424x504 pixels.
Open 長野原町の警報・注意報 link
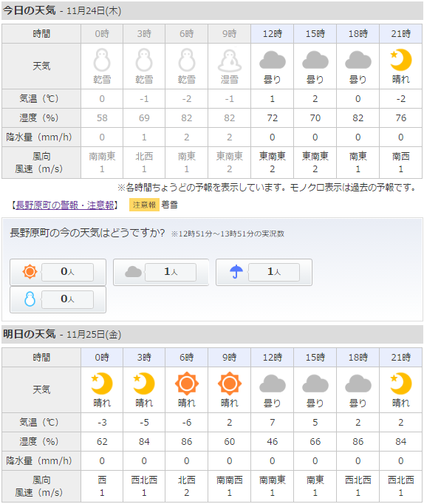[x=65, y=205]
